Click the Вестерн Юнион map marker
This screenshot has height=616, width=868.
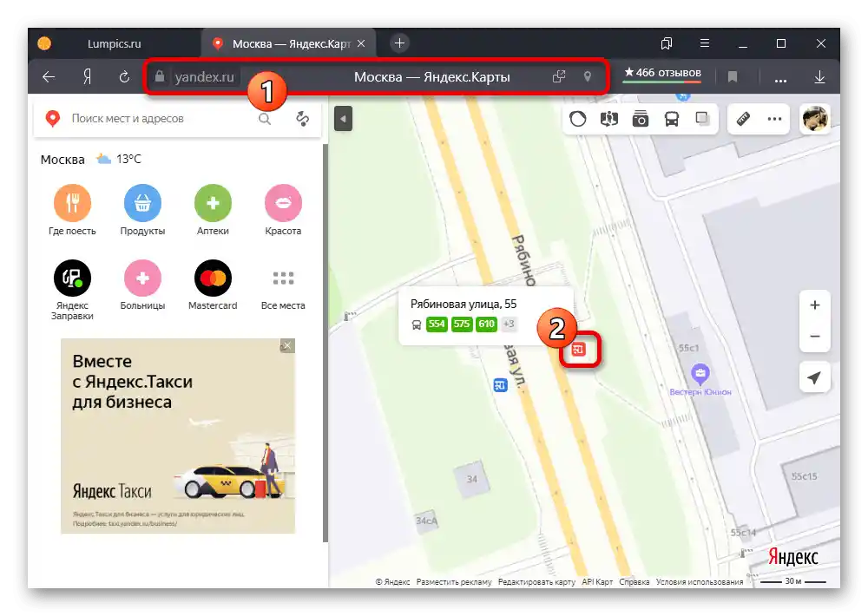[x=700, y=374]
